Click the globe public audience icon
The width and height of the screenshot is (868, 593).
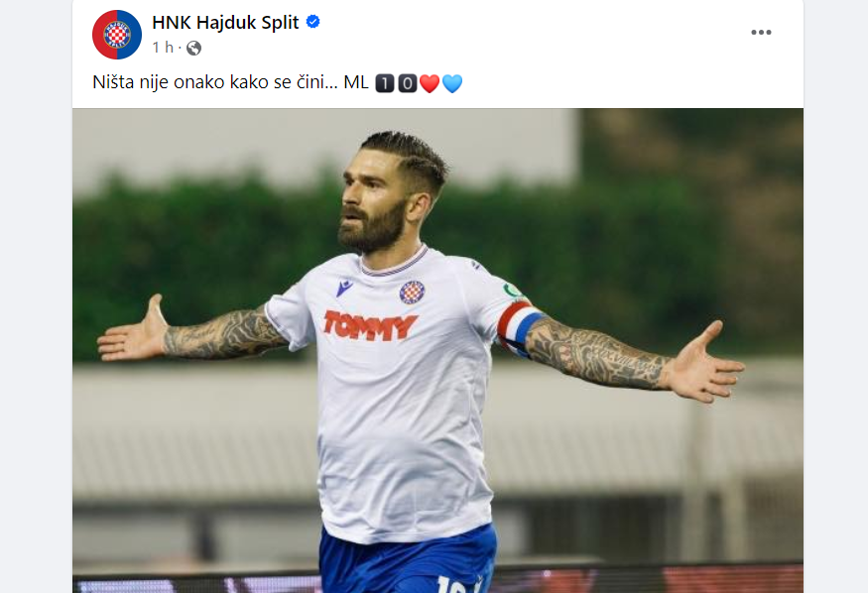[193, 49]
